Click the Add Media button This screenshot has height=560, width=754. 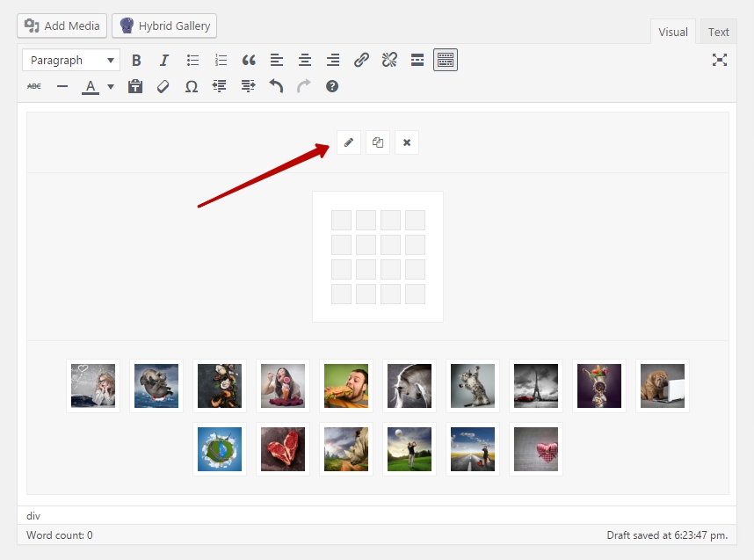62,26
